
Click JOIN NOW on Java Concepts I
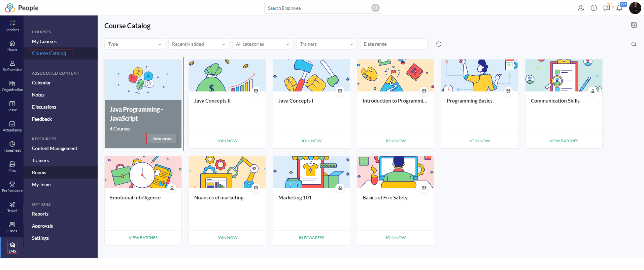point(311,141)
